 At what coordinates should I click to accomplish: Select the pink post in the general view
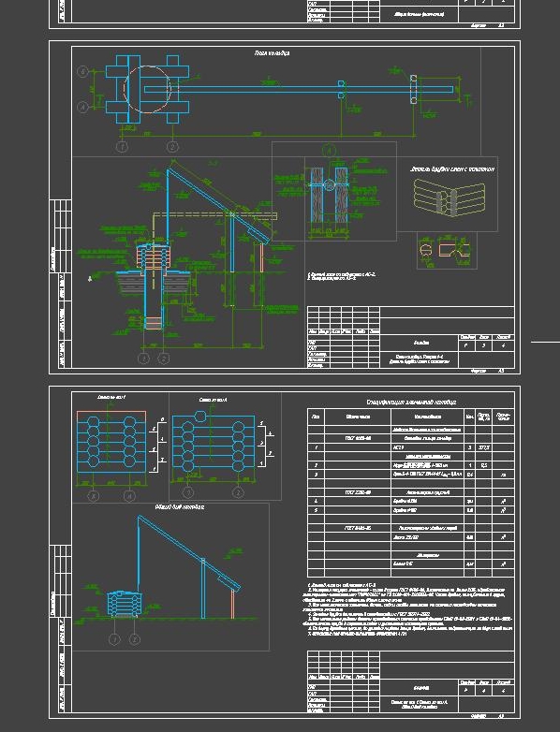tap(232, 604)
